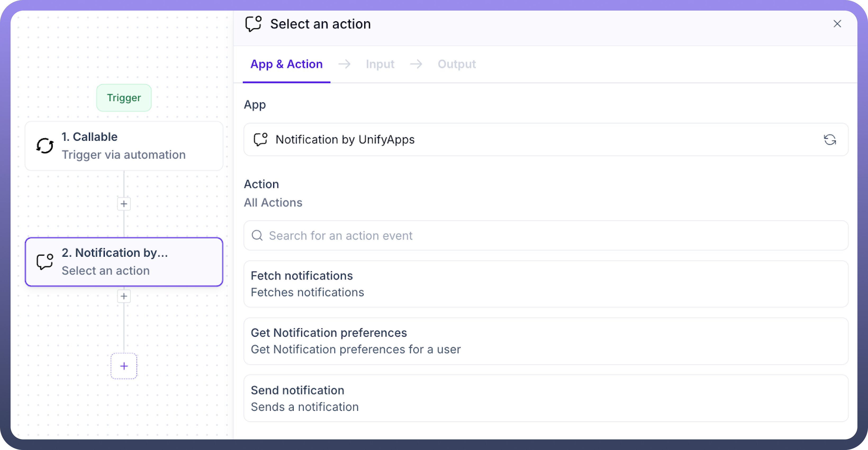The height and width of the screenshot is (450, 868).
Task: Switch to the Input tab
Action: [380, 64]
